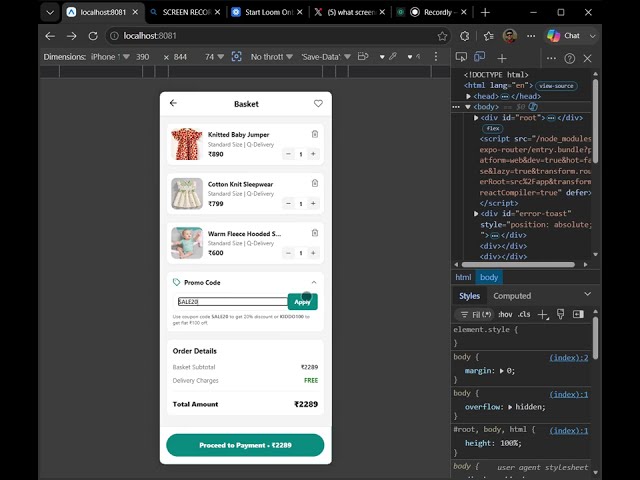The height and width of the screenshot is (480, 640).
Task: Expand the div id error-toast node
Action: 476,213
